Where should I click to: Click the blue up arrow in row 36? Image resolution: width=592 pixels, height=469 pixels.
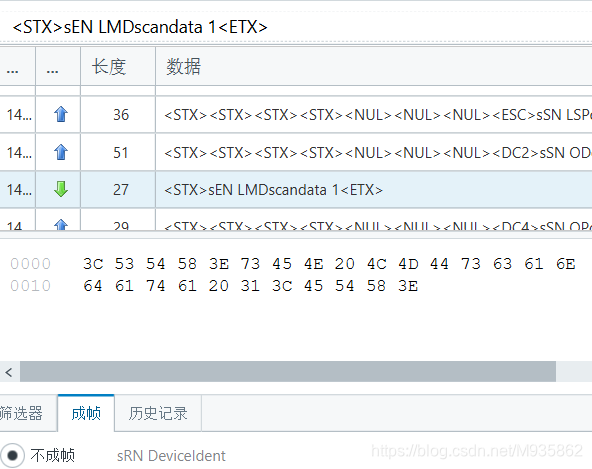(x=60, y=114)
